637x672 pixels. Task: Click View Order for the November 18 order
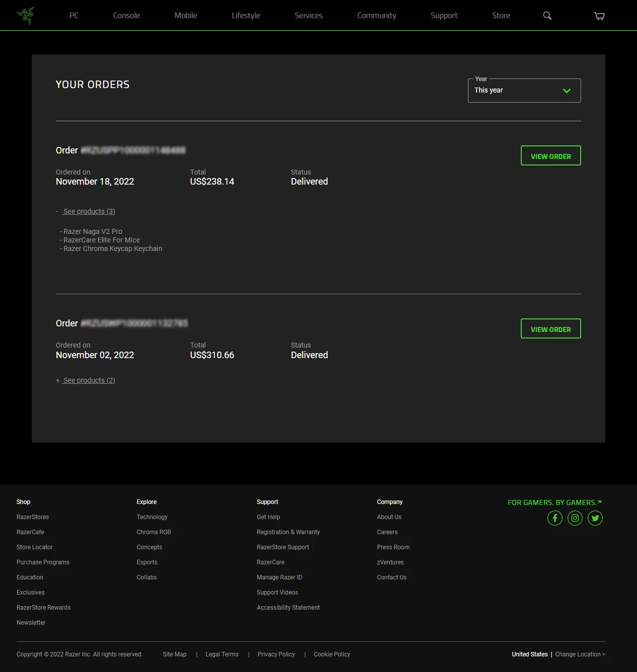coord(550,155)
